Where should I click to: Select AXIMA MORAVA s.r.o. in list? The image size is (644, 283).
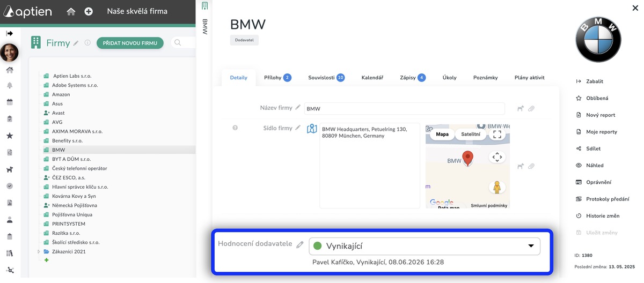tap(77, 131)
